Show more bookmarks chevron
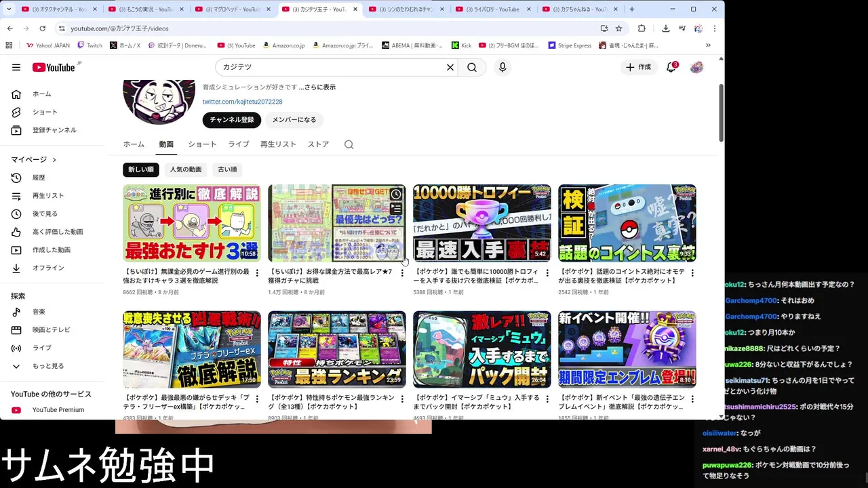 708,45
